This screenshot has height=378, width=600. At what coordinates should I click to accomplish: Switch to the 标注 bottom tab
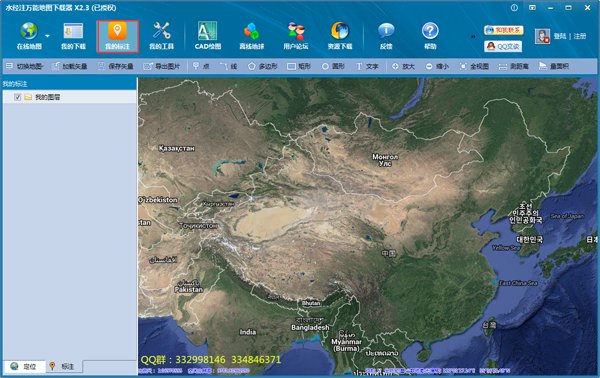(x=63, y=367)
